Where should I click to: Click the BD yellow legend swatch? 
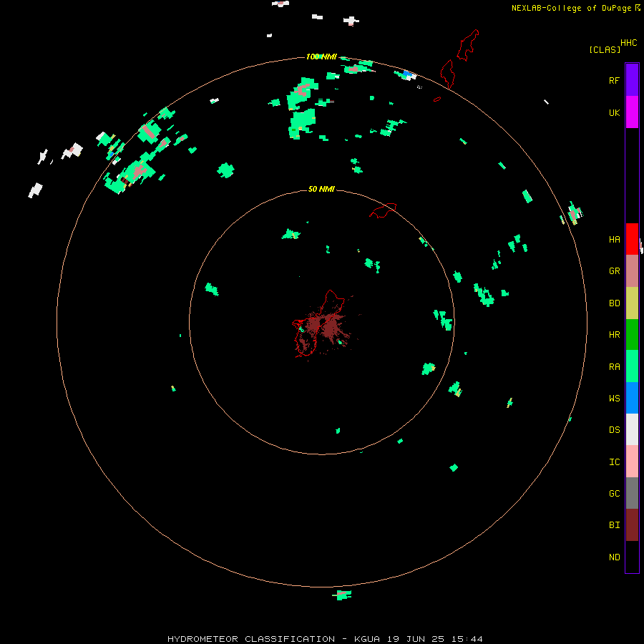(632, 303)
